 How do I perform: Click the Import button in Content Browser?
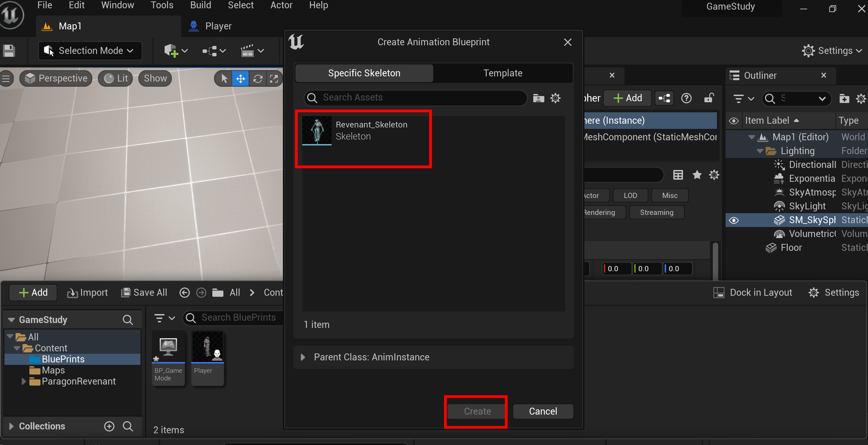[87, 293]
